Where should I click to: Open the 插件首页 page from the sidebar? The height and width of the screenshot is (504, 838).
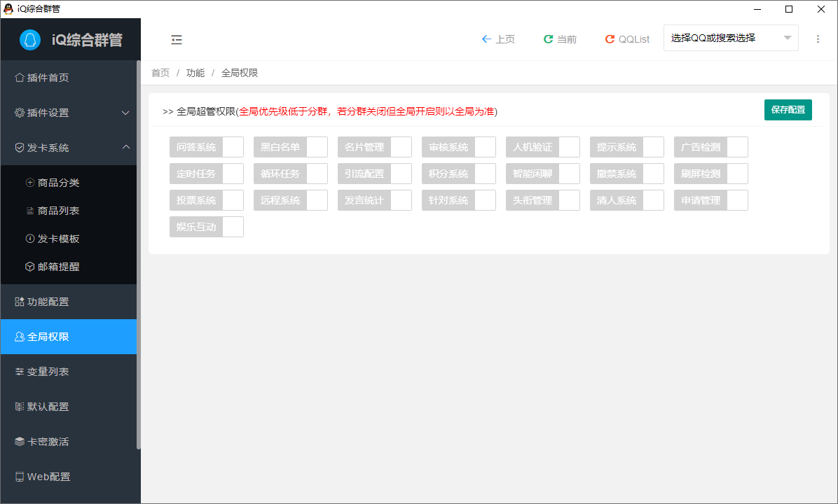42,77
